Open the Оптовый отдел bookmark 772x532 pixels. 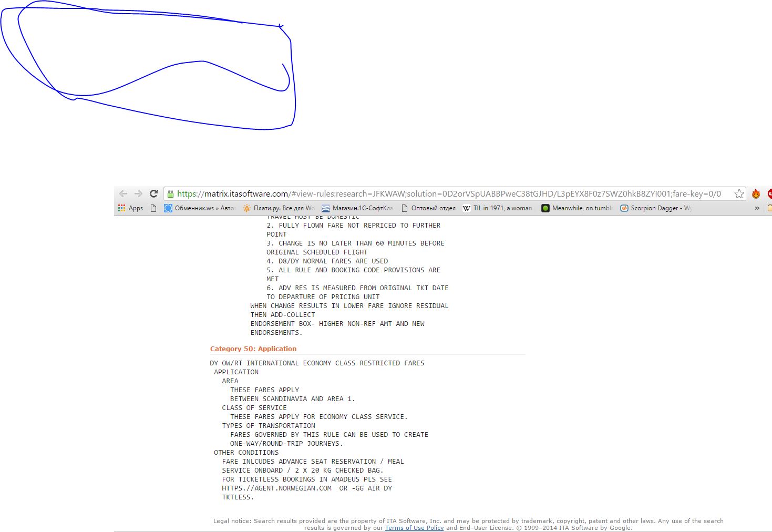[x=428, y=208]
